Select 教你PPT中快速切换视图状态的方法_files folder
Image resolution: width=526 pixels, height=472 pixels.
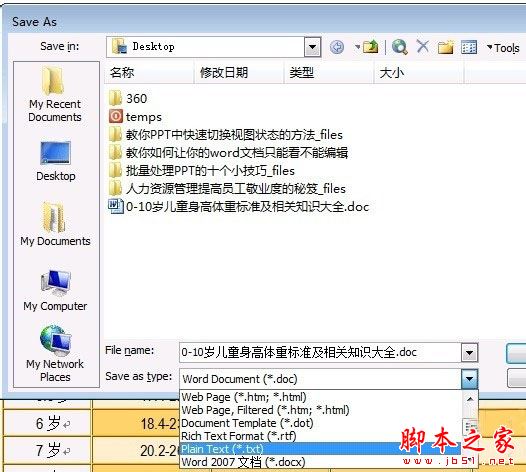coord(226,135)
